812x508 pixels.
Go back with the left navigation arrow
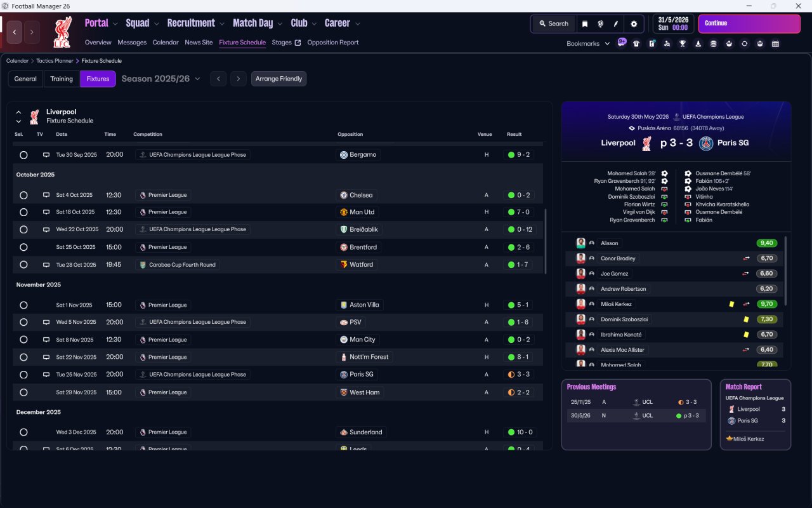tap(15, 32)
